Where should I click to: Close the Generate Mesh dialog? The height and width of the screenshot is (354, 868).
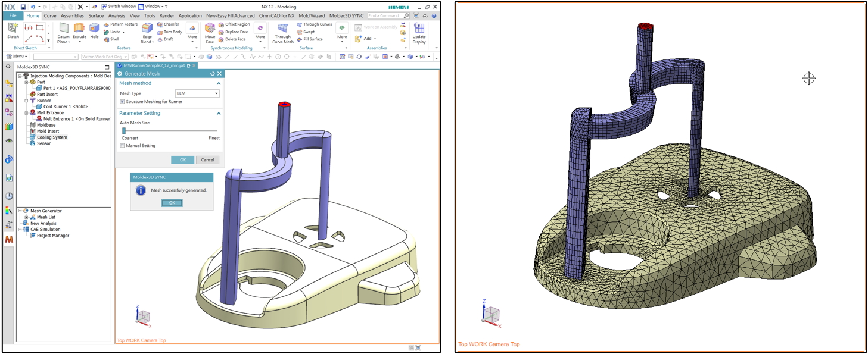click(x=219, y=74)
